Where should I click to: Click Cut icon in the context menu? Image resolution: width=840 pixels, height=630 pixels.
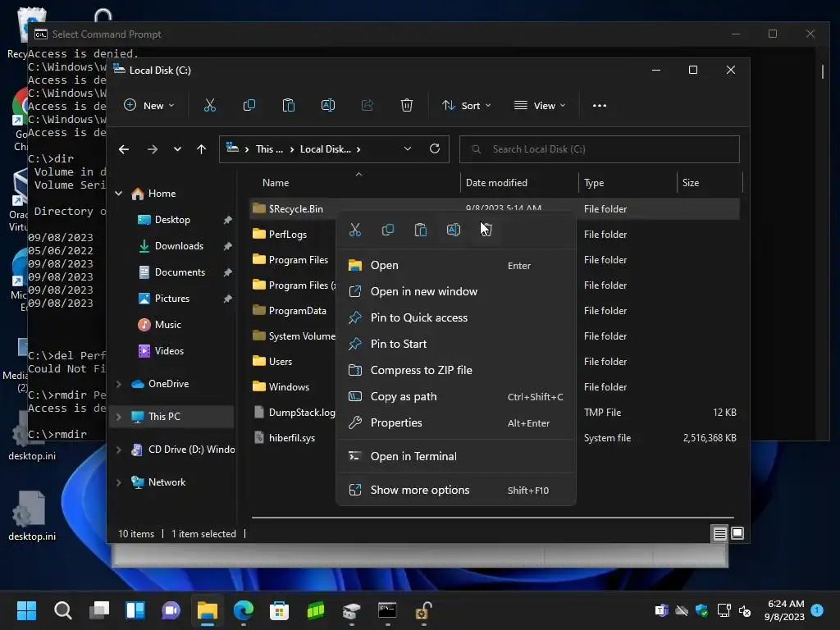click(x=355, y=231)
